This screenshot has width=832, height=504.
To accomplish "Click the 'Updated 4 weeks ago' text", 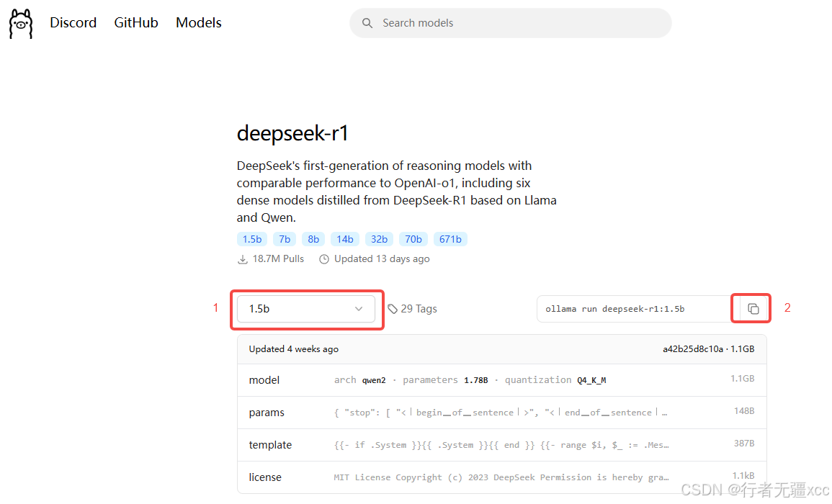I will pos(293,349).
